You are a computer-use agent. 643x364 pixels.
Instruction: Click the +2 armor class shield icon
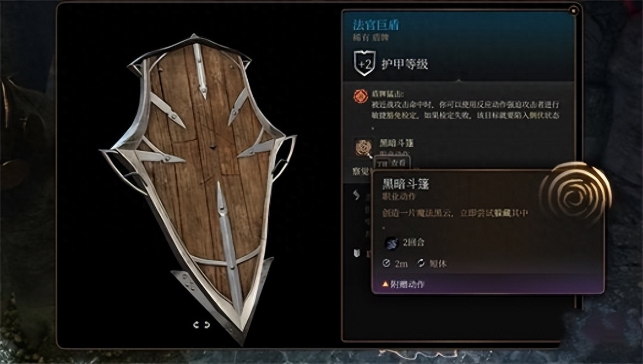(x=364, y=63)
